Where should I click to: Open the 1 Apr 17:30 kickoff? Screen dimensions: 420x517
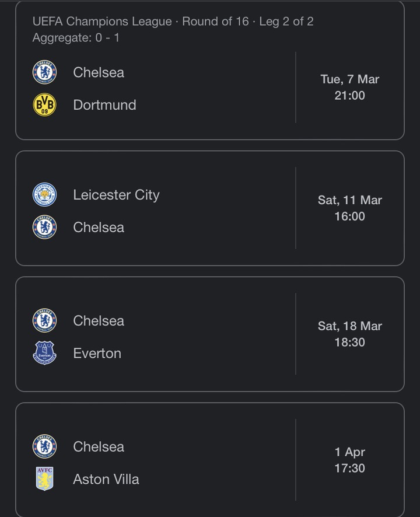pos(350,460)
